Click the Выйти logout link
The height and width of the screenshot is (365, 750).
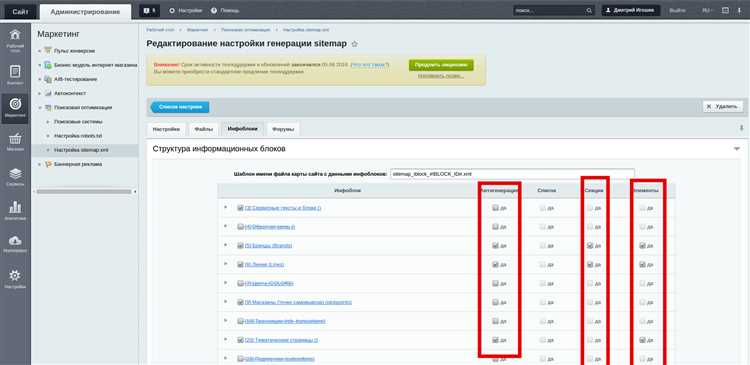pyautogui.click(x=677, y=11)
